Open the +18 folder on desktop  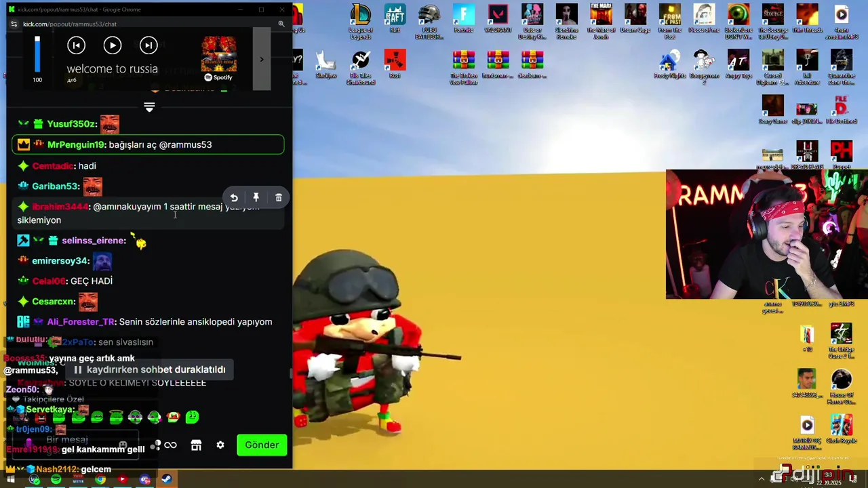[807, 338]
